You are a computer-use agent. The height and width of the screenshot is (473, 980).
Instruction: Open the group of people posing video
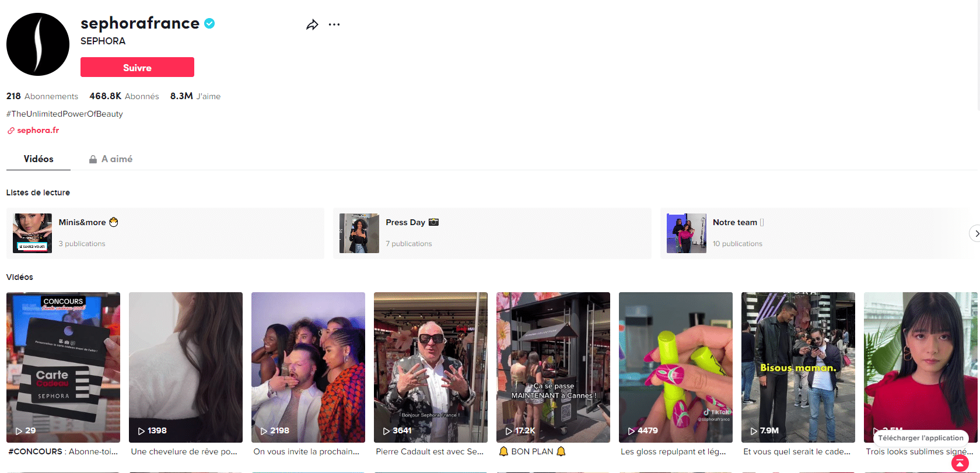pos(308,367)
